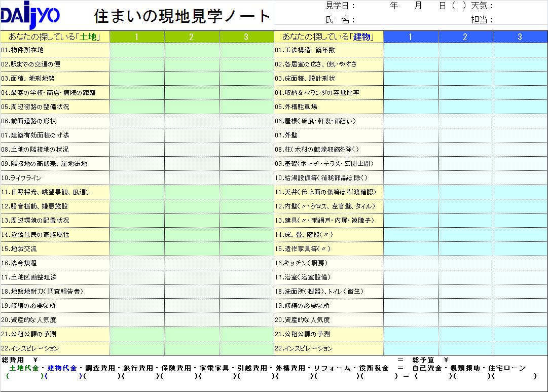The width and height of the screenshot is (548, 392).
Task: Click land column header 2
Action: point(192,37)
